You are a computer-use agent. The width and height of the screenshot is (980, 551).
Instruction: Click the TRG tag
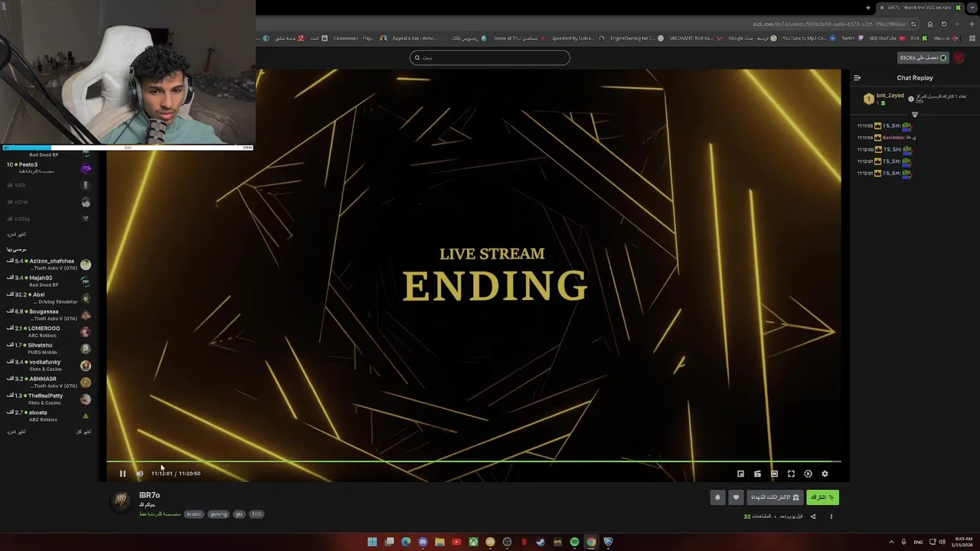(256, 514)
